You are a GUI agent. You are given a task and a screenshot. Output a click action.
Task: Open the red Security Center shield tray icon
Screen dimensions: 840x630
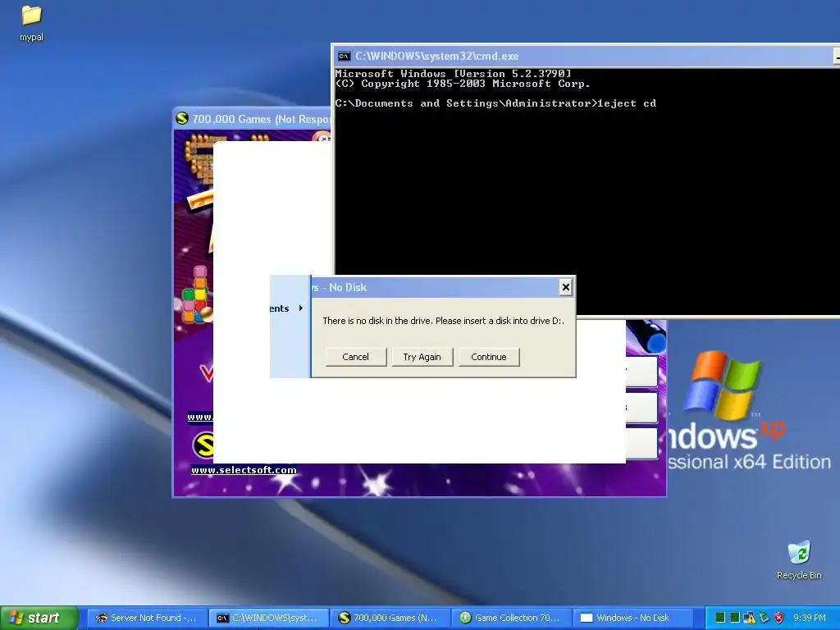click(779, 618)
